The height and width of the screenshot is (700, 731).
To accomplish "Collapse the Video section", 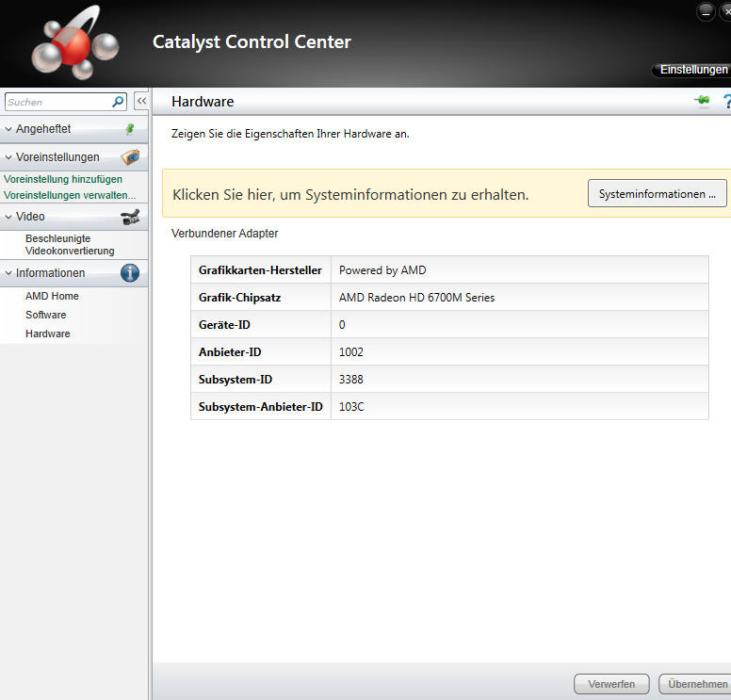I will point(8,217).
